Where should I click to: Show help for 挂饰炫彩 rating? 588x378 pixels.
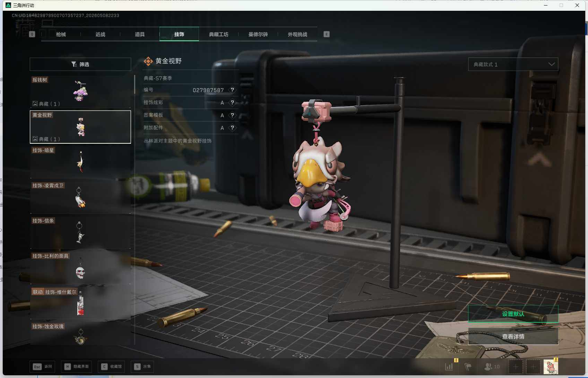click(232, 102)
